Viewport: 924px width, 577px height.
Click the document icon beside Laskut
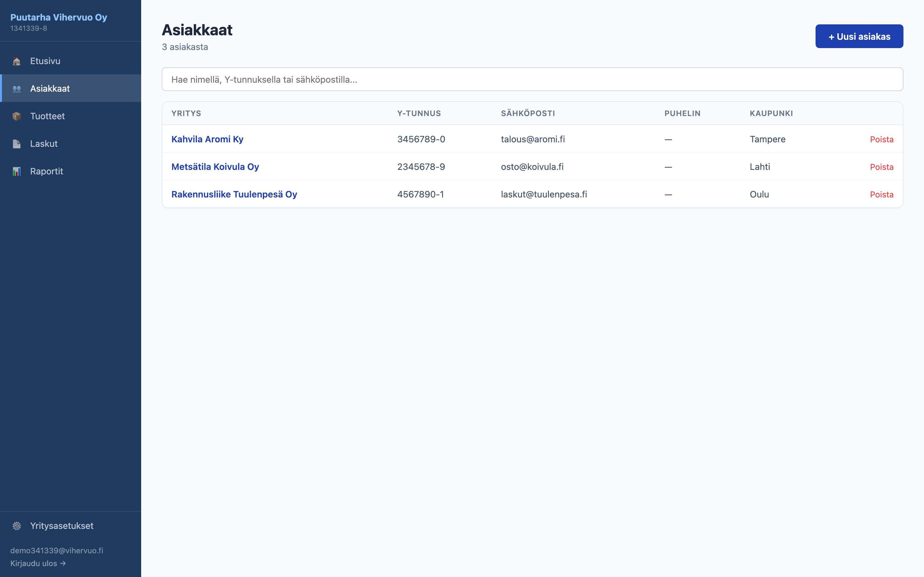point(16,144)
